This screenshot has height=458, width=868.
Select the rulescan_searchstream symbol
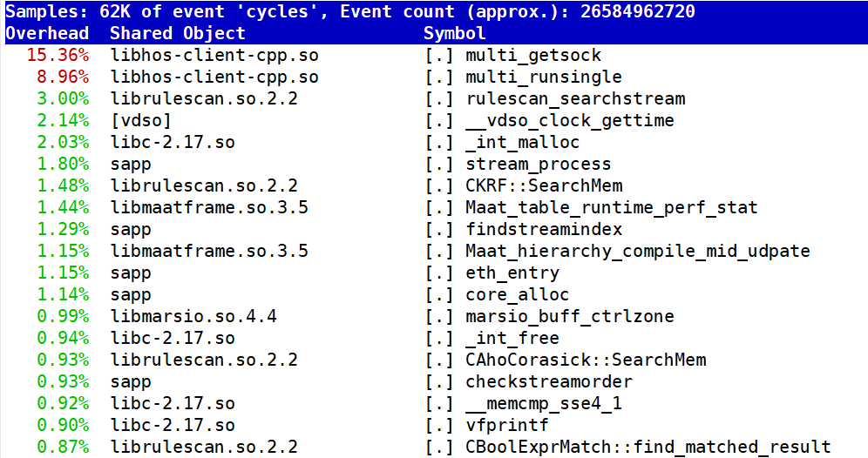point(575,99)
